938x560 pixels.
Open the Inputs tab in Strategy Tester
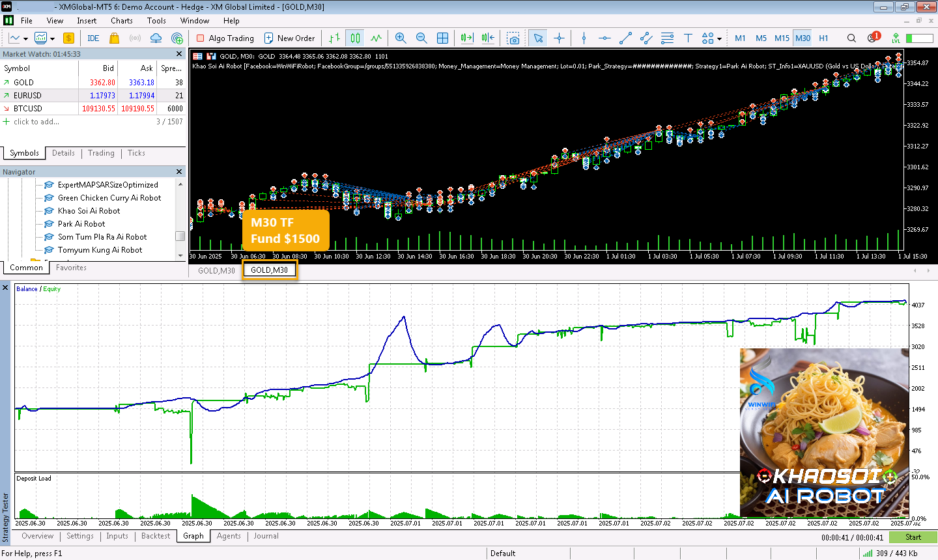point(117,536)
